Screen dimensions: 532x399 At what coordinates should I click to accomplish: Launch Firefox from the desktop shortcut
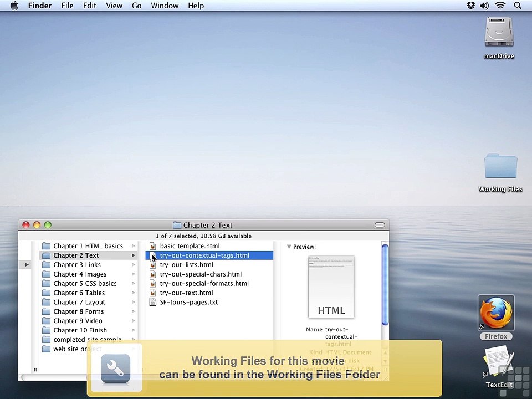point(496,314)
